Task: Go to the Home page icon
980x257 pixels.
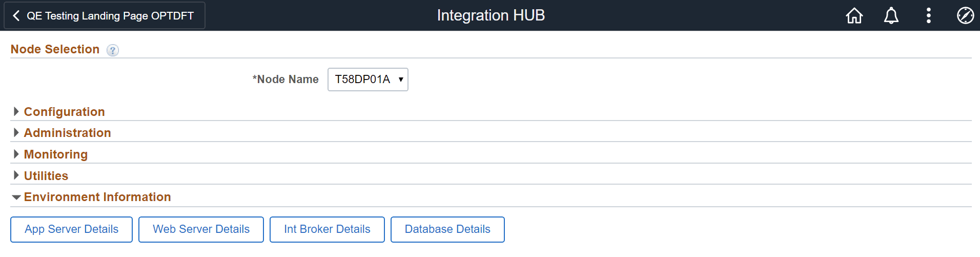Action: click(x=854, y=16)
